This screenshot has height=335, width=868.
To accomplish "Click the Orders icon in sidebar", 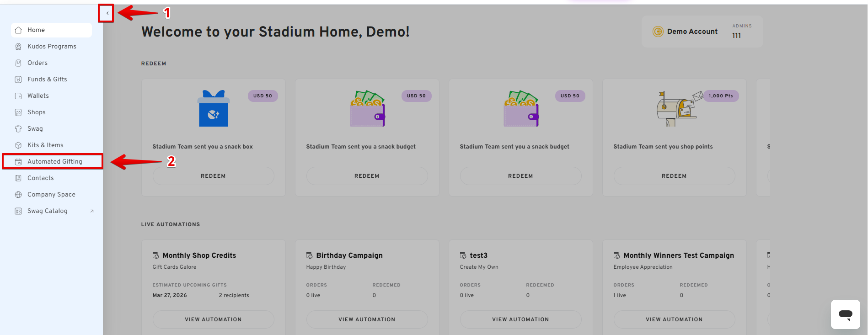I will 18,63.
